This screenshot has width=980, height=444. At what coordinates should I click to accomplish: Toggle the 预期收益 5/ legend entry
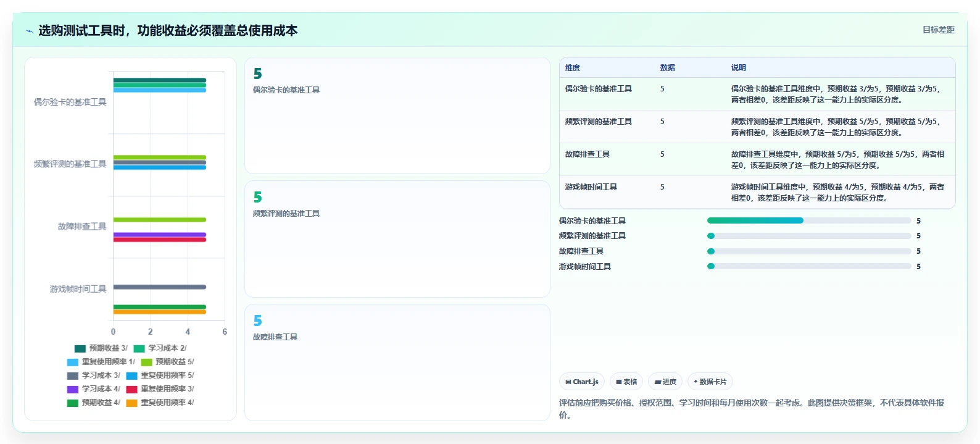[x=167, y=362]
